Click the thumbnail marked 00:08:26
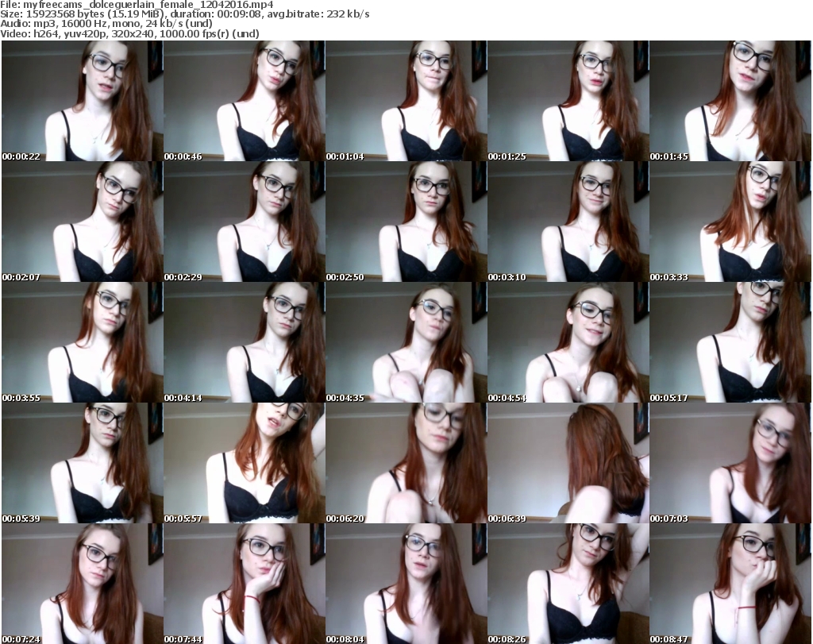Screen dimensions: 813x644 (x=568, y=584)
